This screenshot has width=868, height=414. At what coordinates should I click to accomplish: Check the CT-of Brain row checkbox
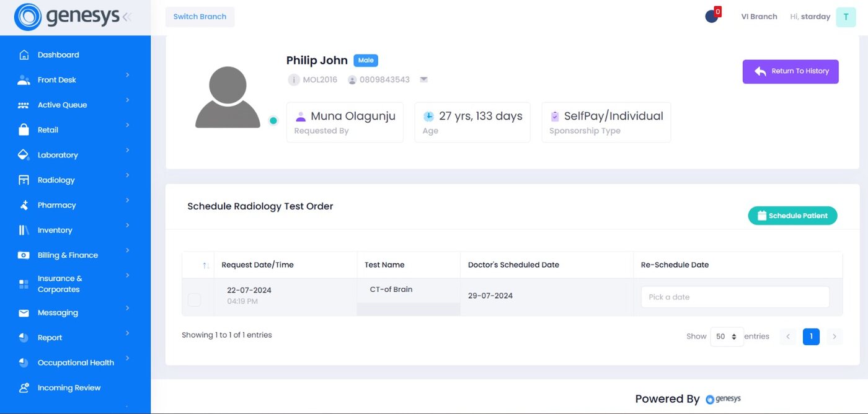(x=195, y=300)
